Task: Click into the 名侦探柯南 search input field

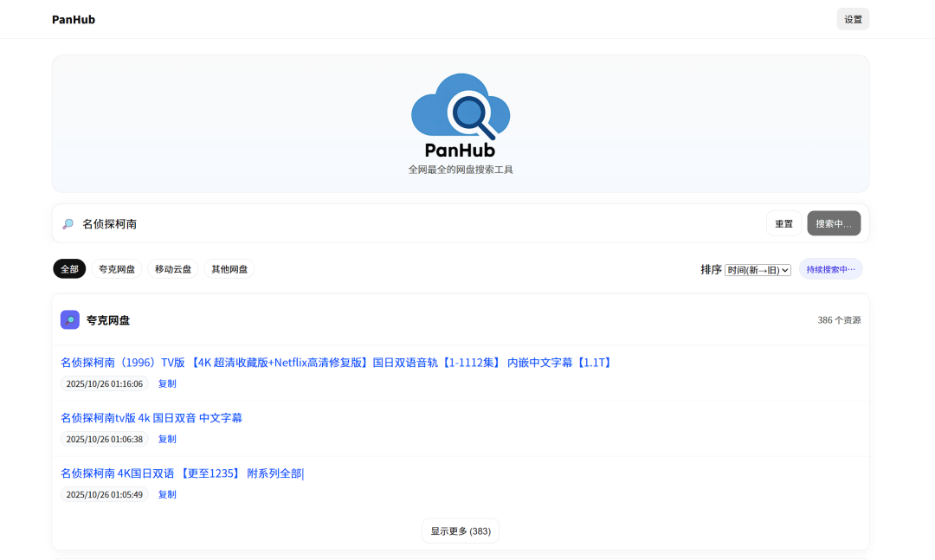Action: (416, 224)
